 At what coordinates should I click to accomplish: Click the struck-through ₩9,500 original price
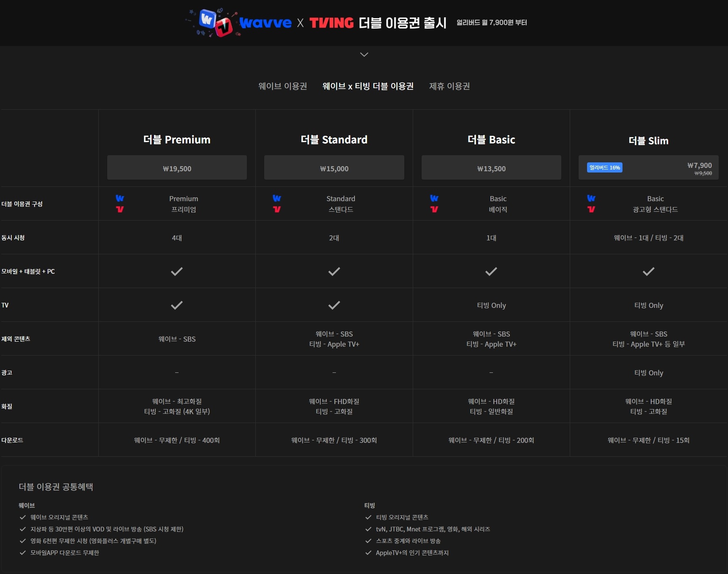(703, 173)
